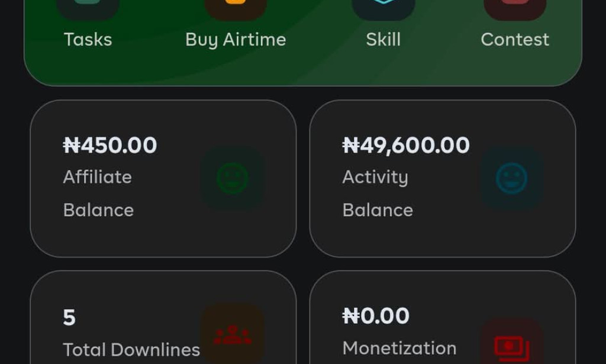View the Total Downlines label
The height and width of the screenshot is (364, 606).
coord(131,350)
